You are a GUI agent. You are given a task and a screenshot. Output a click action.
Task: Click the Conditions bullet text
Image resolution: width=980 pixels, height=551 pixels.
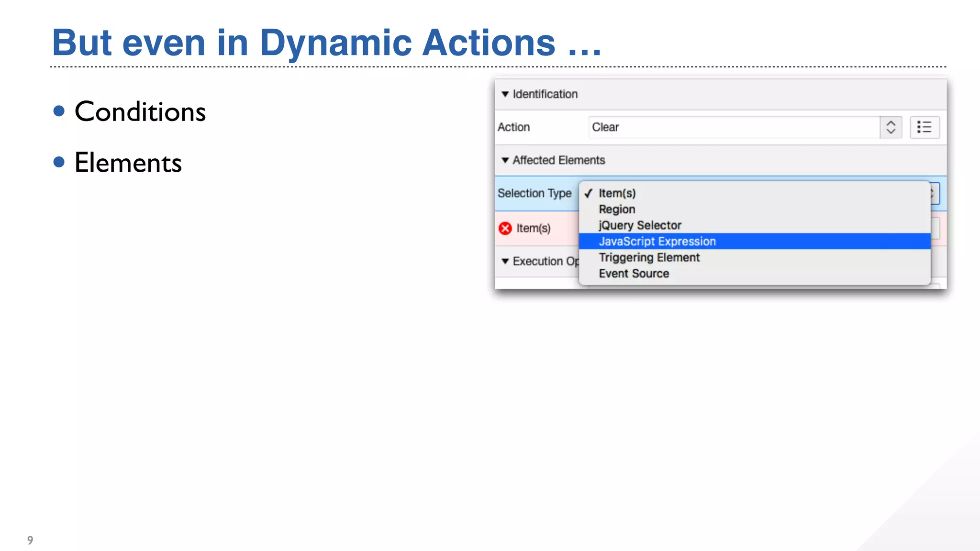(x=140, y=112)
